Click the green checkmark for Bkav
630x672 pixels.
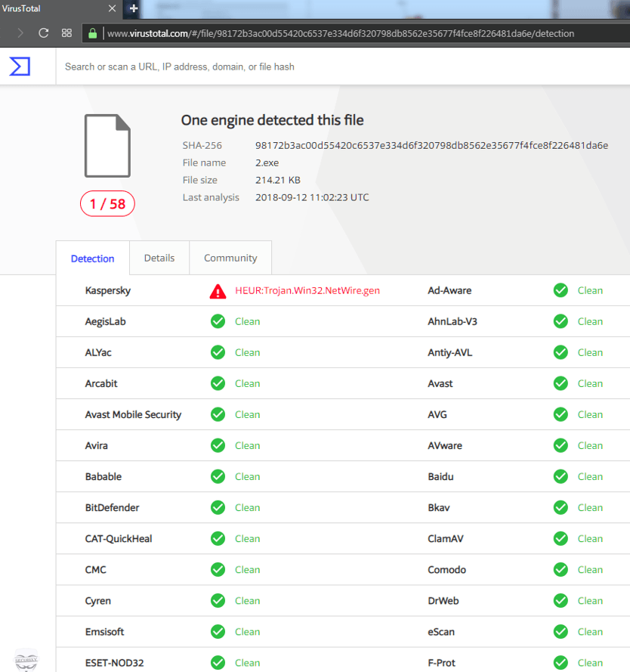(x=561, y=507)
